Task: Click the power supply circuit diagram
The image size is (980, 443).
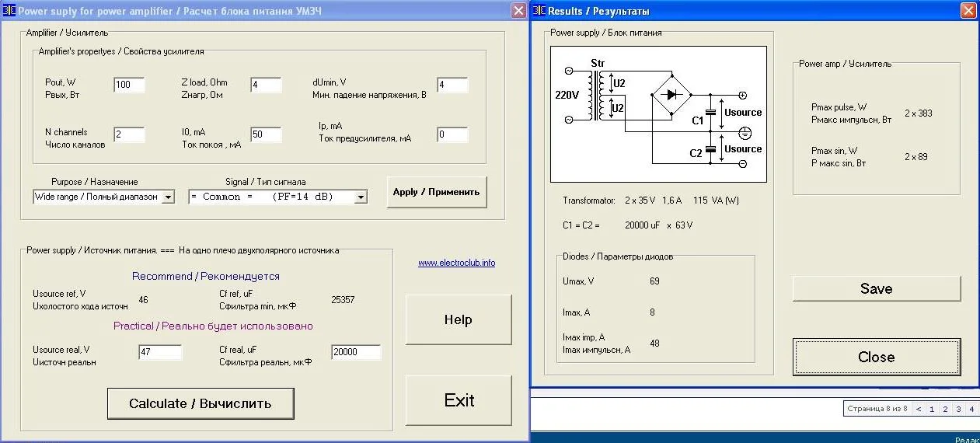Action: click(x=658, y=113)
